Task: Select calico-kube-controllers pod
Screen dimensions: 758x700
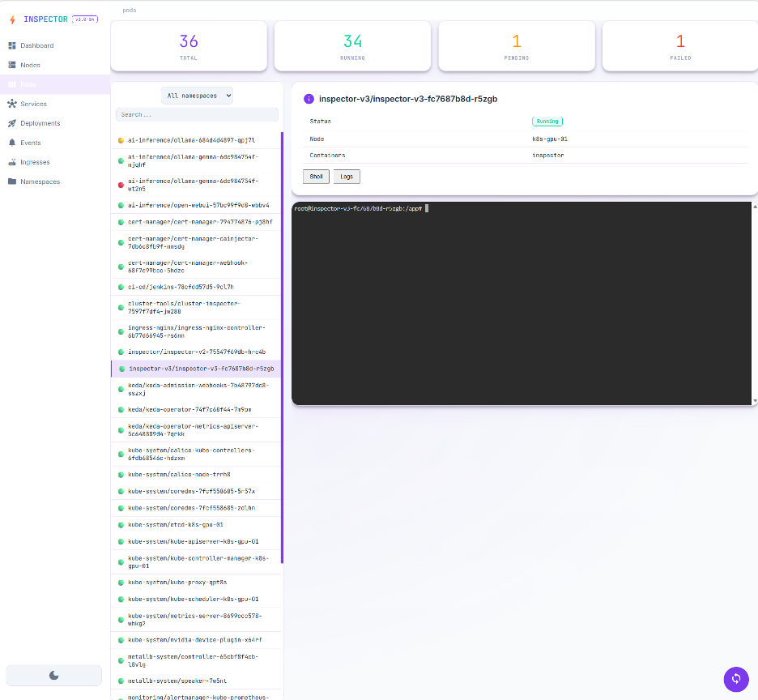Action: coord(196,454)
